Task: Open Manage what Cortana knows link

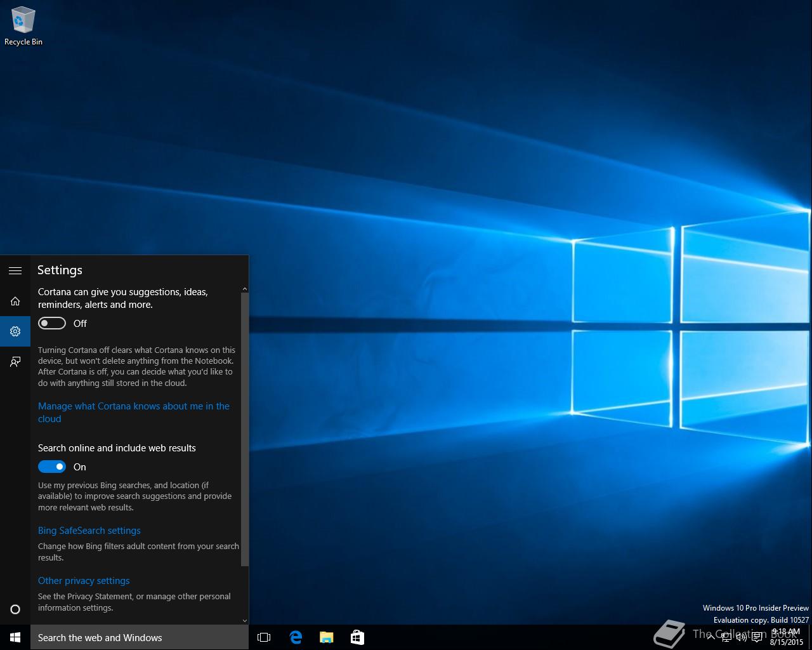Action: [134, 413]
